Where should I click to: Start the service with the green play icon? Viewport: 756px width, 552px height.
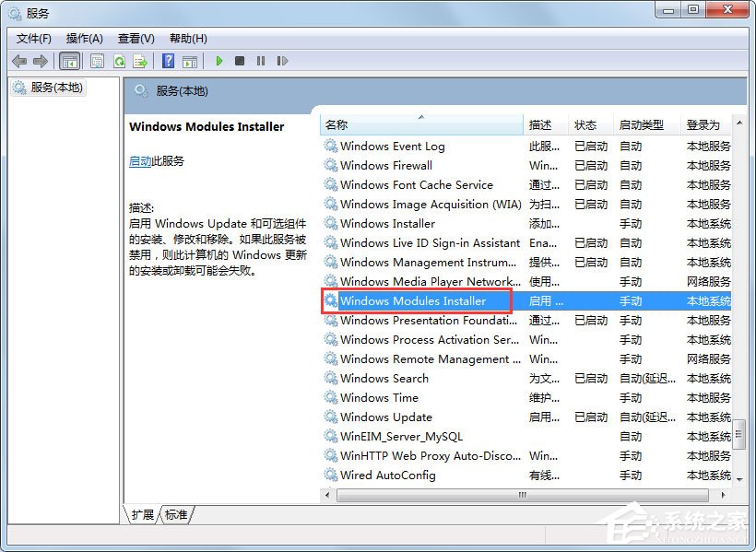tap(219, 61)
